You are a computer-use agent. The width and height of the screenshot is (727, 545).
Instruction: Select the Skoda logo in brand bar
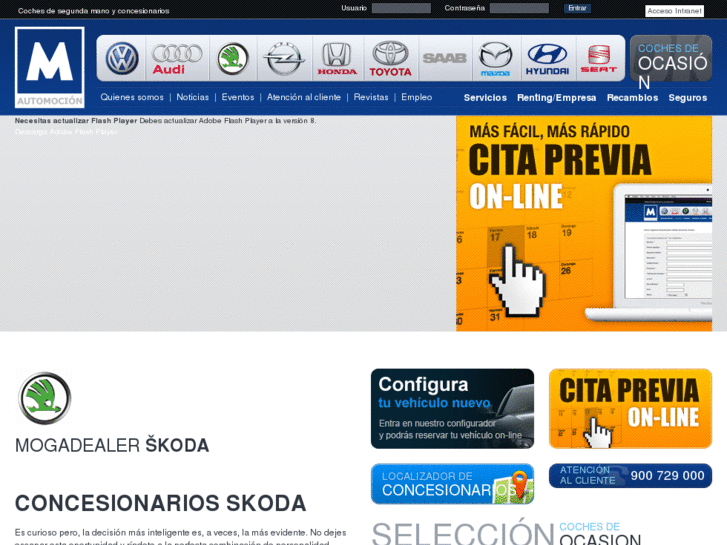click(233, 58)
